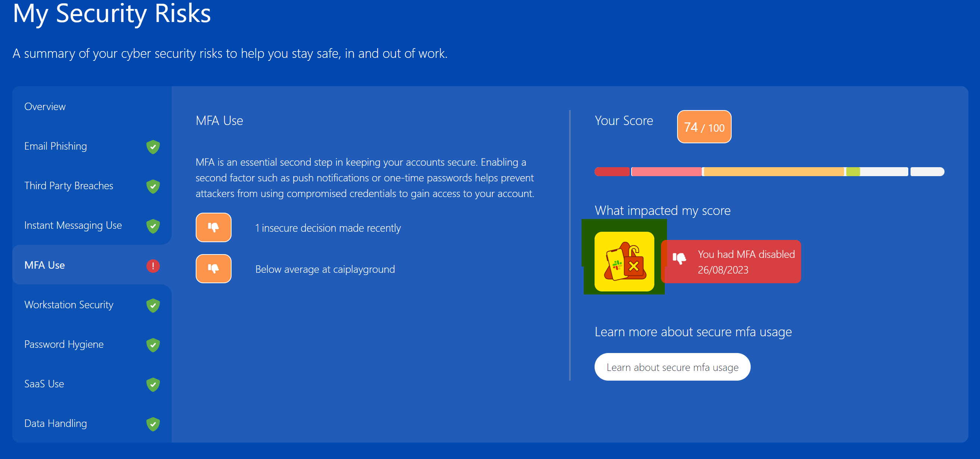Click the green shield beside Workstation Security
The width and height of the screenshot is (980, 459).
pos(153,305)
